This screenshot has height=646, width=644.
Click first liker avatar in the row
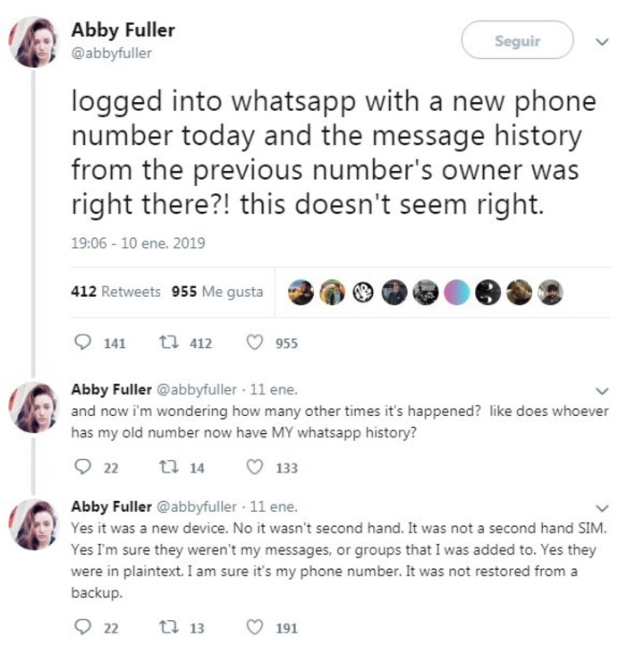tap(301, 293)
